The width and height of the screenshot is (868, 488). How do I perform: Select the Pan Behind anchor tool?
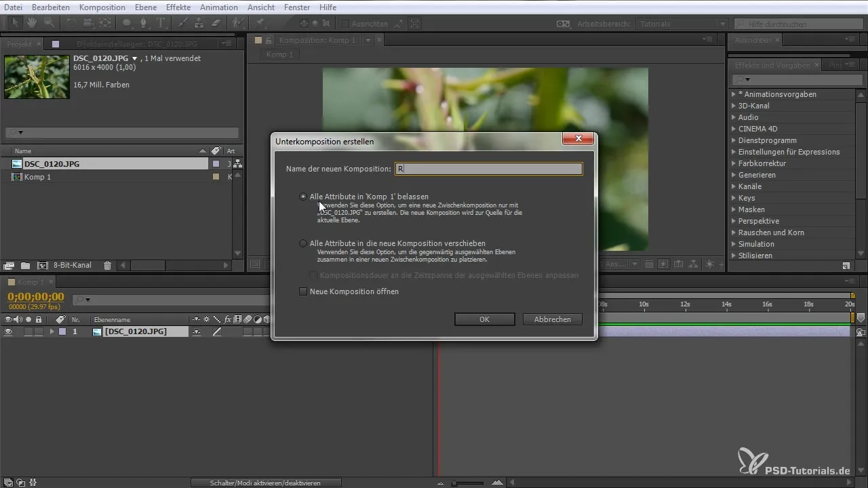[x=104, y=23]
